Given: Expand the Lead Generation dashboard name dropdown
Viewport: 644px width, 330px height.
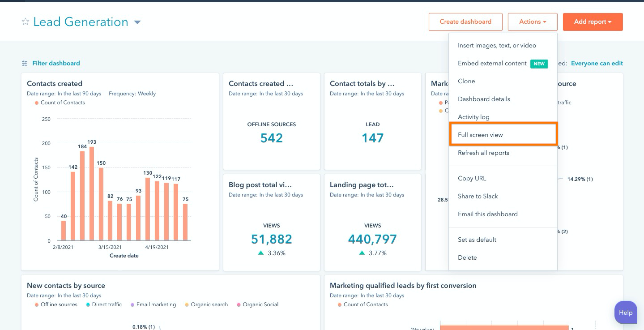Looking at the screenshot, I should 137,22.
